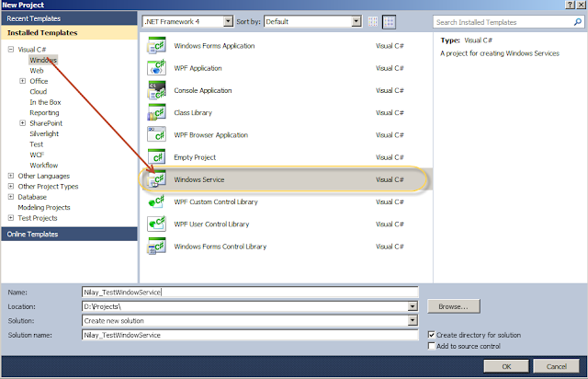Open the Location path dropdown

click(x=413, y=306)
